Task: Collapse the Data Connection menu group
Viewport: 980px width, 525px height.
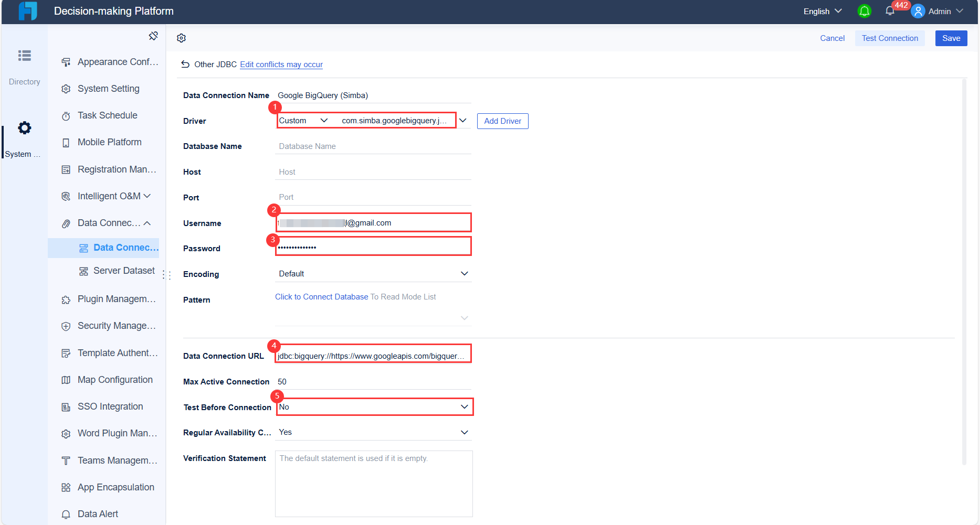Action: [x=147, y=223]
